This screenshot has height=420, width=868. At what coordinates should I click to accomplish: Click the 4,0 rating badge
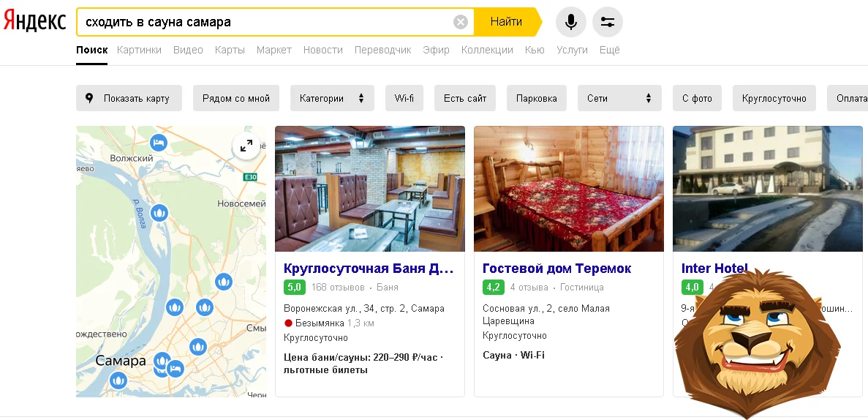[x=692, y=288]
